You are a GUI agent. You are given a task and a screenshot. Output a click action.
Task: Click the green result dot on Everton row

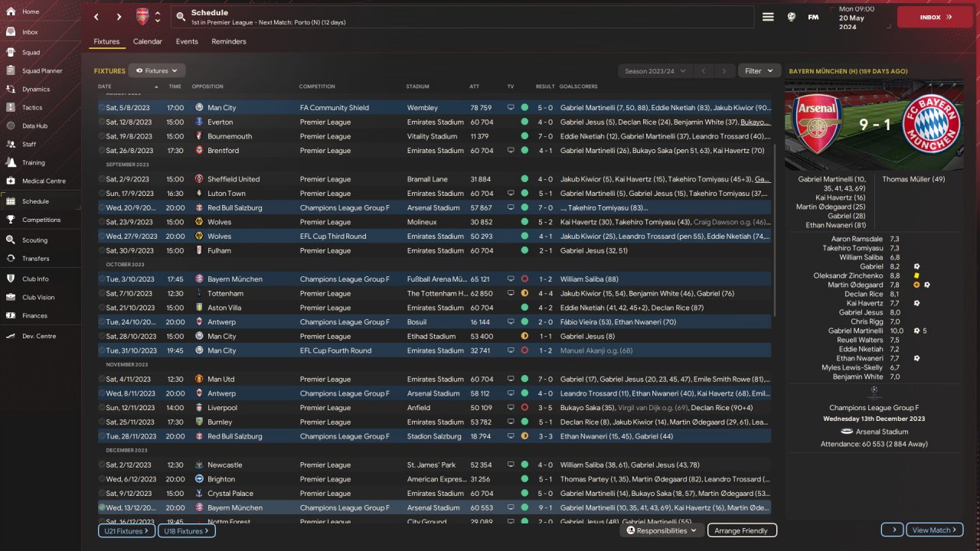(x=524, y=122)
